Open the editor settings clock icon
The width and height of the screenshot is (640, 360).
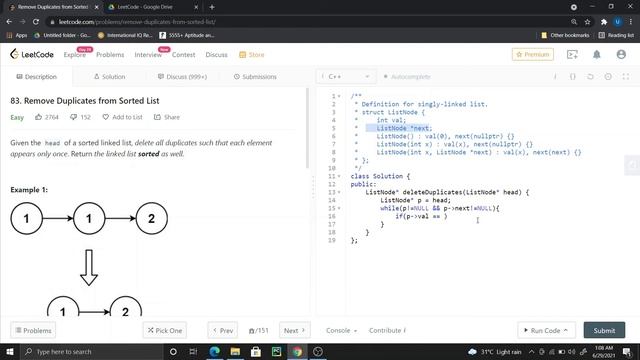pos(608,77)
